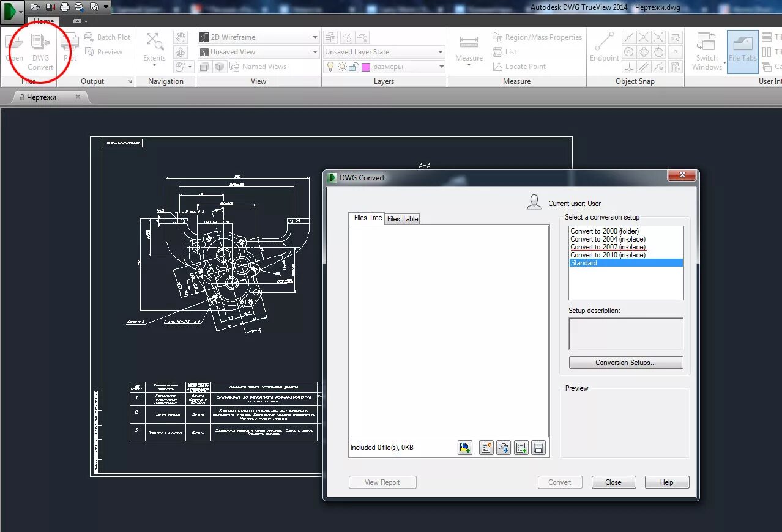The width and height of the screenshot is (782, 532).
Task: Activate the Orbit navigation tool
Action: click(181, 52)
